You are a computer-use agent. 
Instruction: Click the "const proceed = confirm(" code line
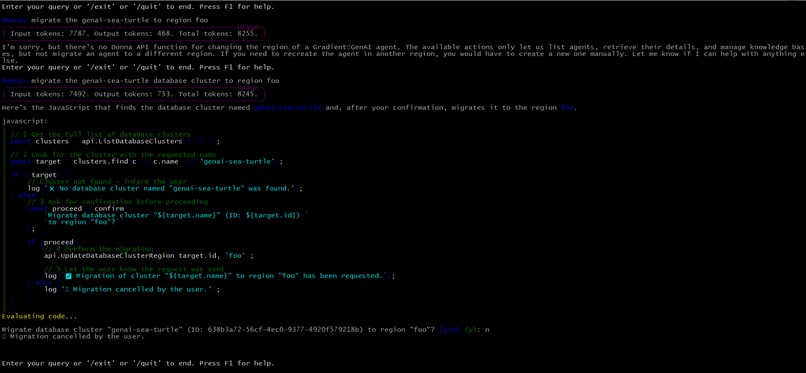(x=77, y=209)
